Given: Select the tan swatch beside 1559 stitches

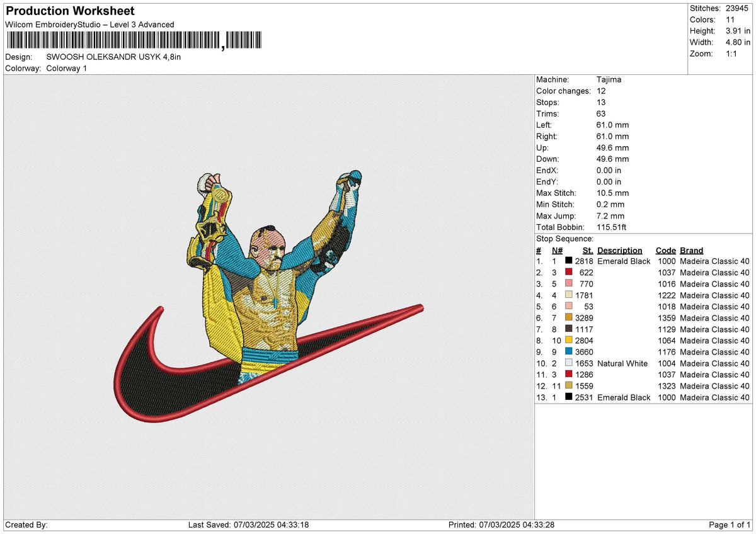Looking at the screenshot, I should [x=568, y=385].
